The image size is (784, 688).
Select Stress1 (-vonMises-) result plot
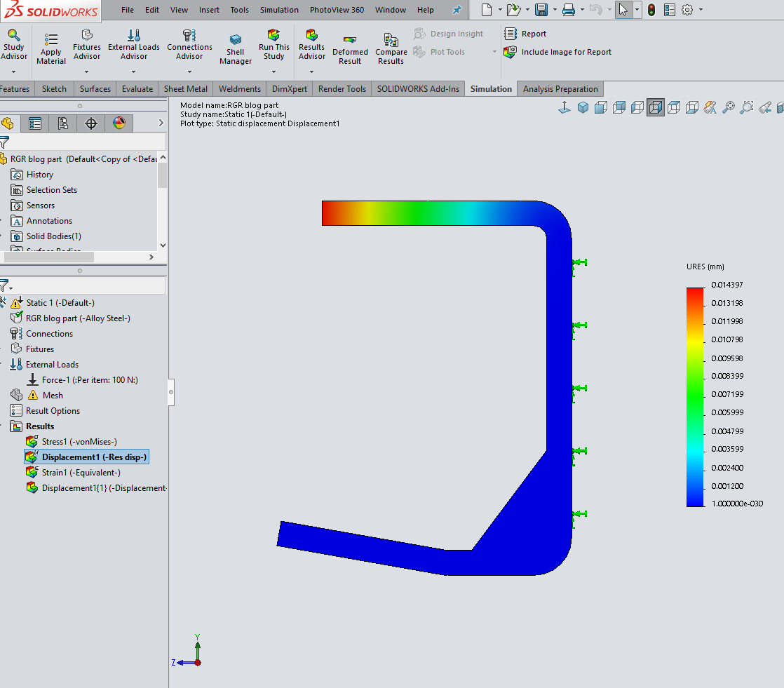coord(79,442)
